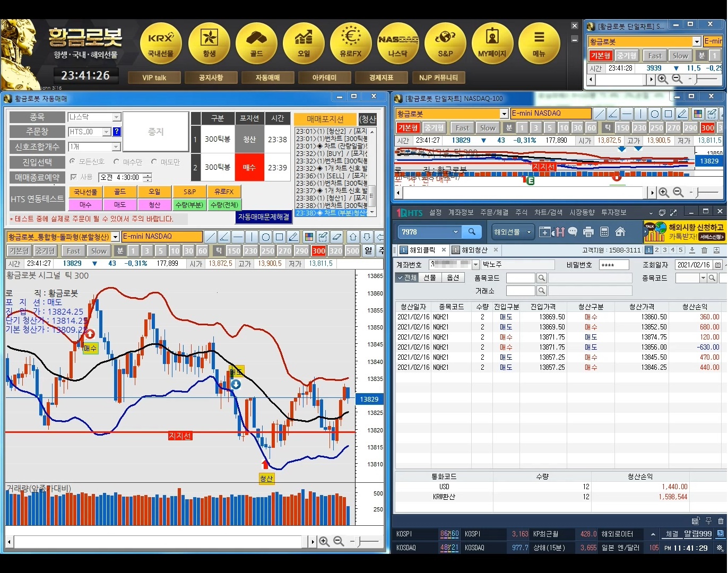Open the MY페이지 gold coin icon
The image size is (728, 573).
492,44
